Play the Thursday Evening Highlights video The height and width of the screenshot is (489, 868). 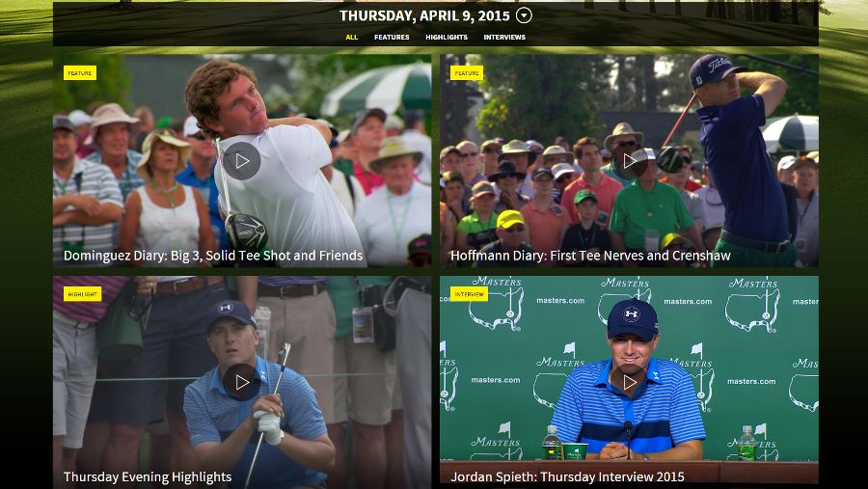pos(242,382)
